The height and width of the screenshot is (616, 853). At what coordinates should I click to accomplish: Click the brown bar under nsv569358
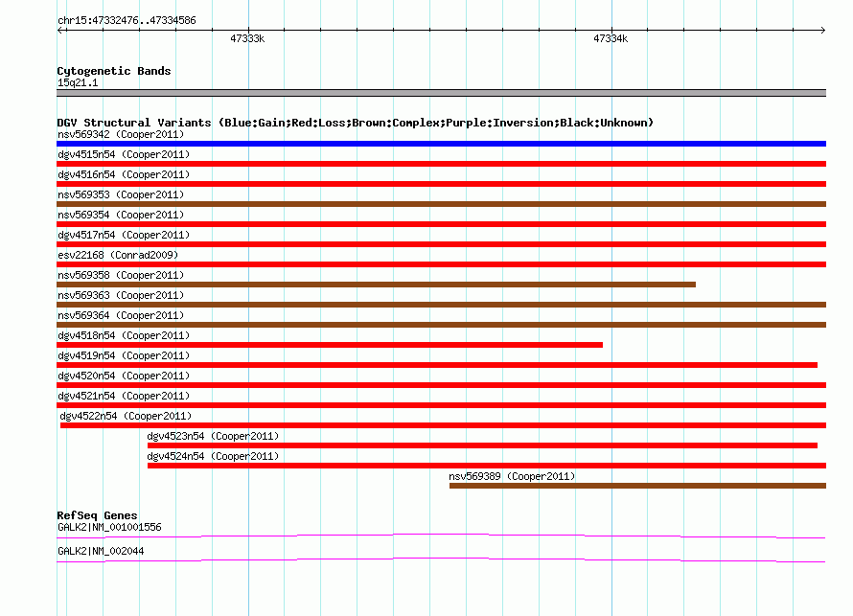(x=376, y=285)
